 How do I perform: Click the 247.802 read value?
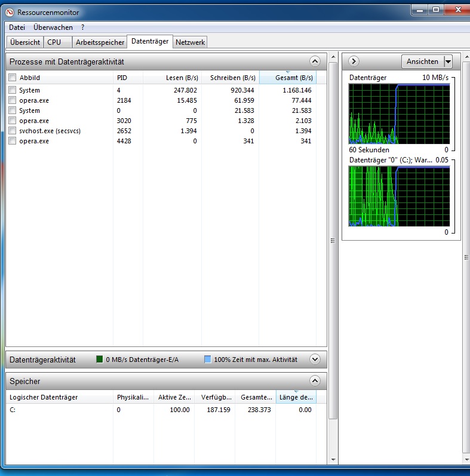point(185,90)
